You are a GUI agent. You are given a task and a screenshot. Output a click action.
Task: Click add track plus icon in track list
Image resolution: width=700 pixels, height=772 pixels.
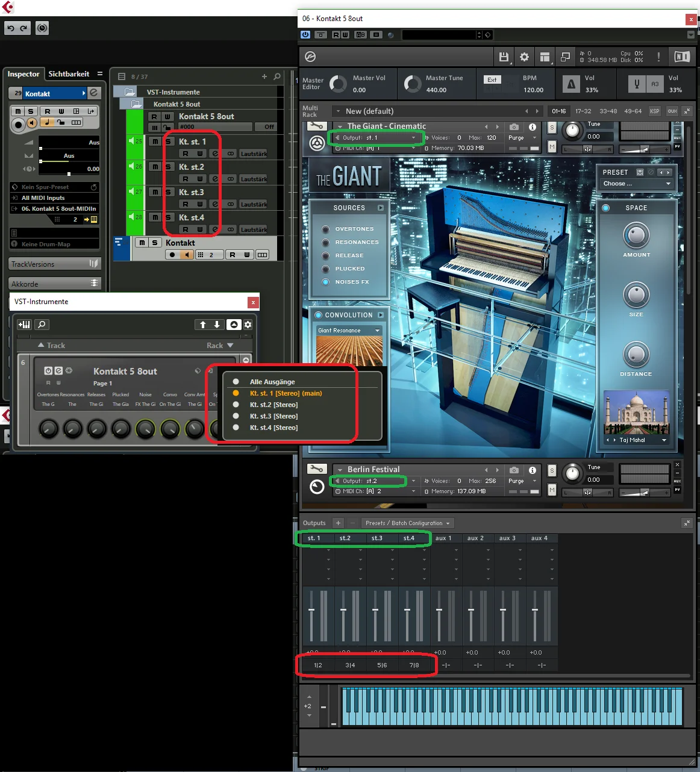pos(264,76)
